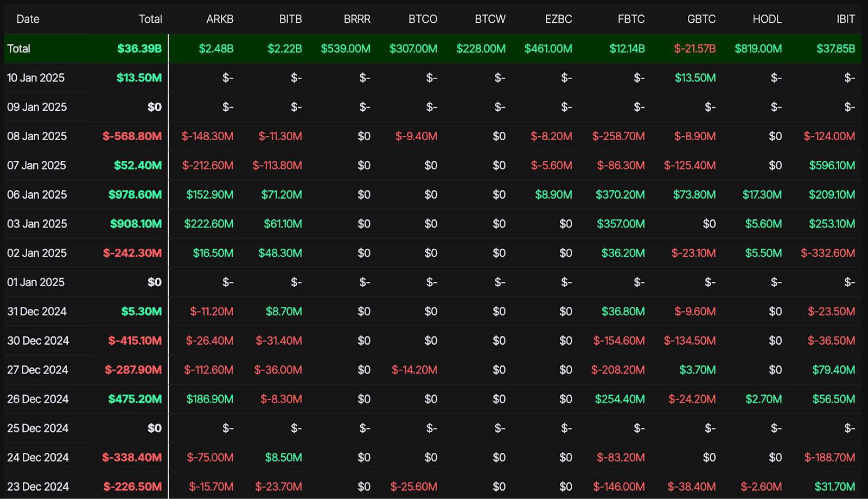Click HODL value $17.30M

click(x=762, y=194)
